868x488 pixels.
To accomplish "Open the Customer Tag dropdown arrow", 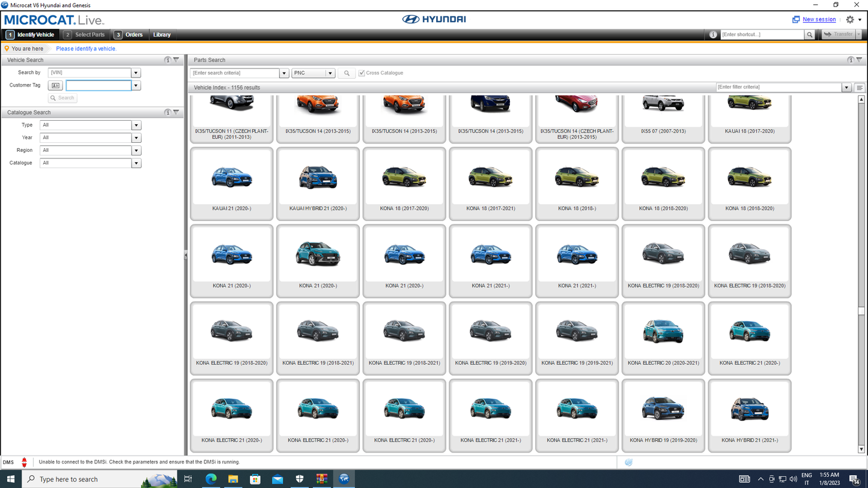I will [x=136, y=86].
